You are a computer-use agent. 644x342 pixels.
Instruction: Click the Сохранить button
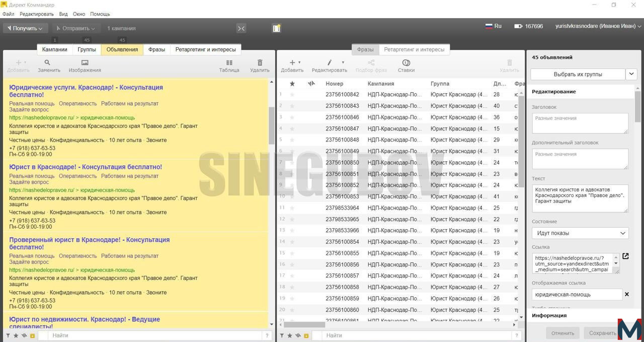coord(603,333)
